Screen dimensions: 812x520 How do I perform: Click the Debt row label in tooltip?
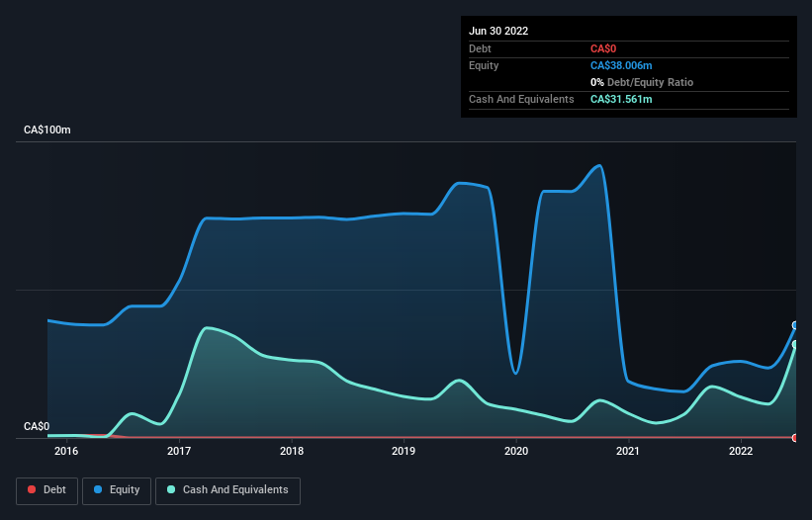[480, 48]
